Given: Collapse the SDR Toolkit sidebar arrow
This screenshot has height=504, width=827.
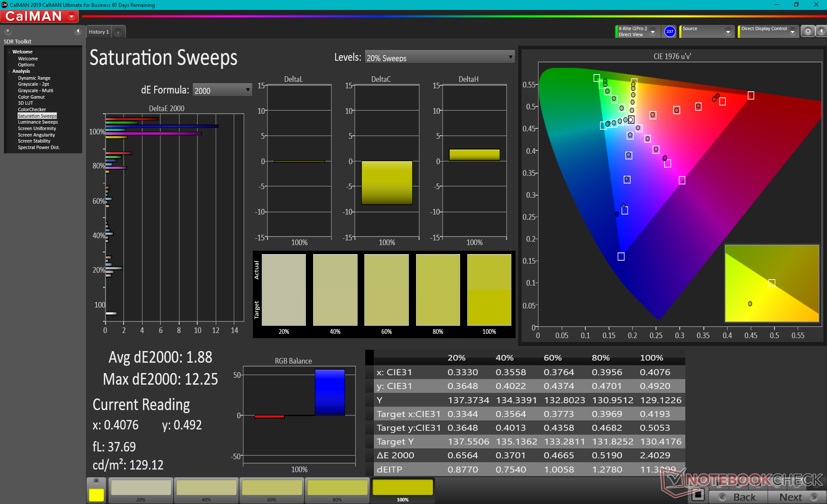Looking at the screenshot, I should 78,31.
